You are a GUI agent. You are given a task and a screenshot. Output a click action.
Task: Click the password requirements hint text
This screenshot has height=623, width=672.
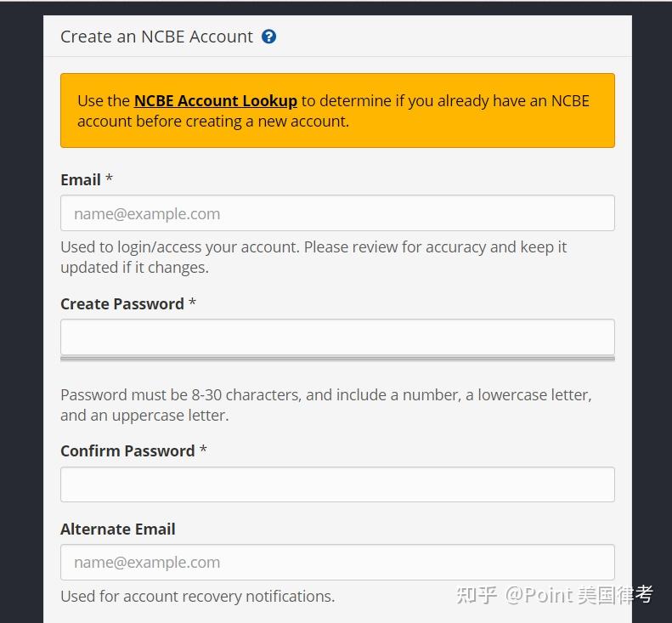pos(325,405)
